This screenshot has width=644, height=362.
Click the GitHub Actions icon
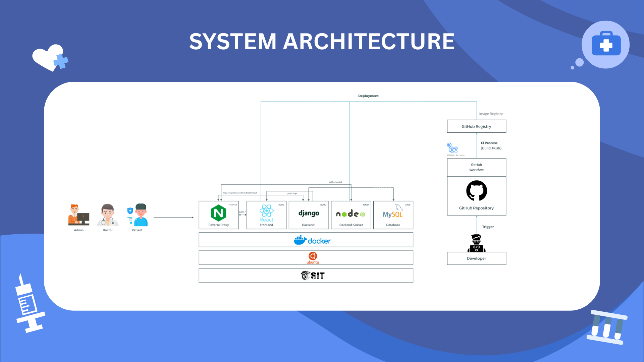pos(452,148)
